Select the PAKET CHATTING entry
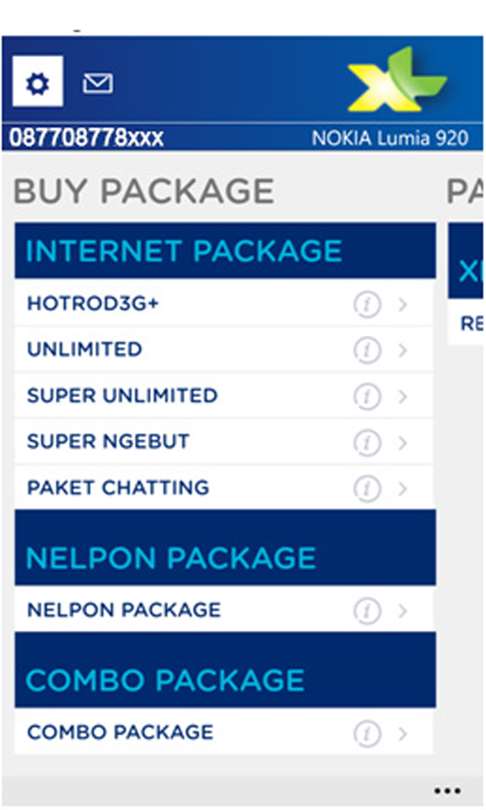This screenshot has width=486, height=810. [224, 488]
